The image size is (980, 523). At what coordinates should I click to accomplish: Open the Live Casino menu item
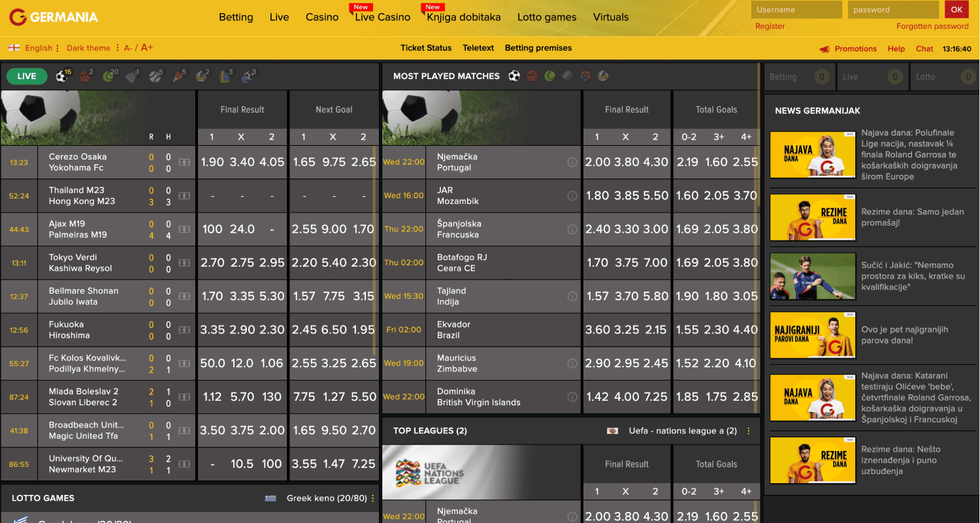[x=383, y=18]
